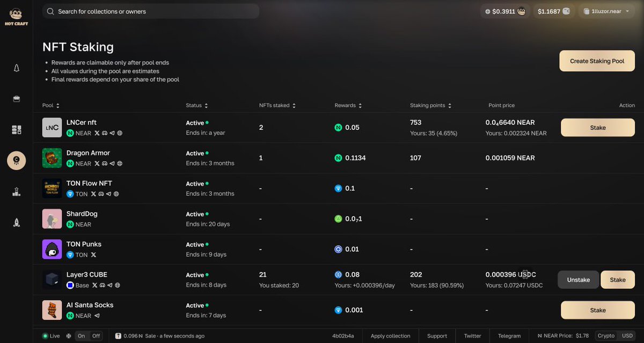Sort table by Status column

(x=197, y=106)
